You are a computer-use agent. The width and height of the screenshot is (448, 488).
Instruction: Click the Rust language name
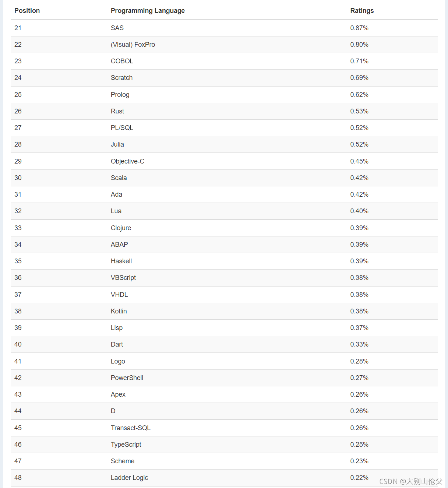coord(117,111)
